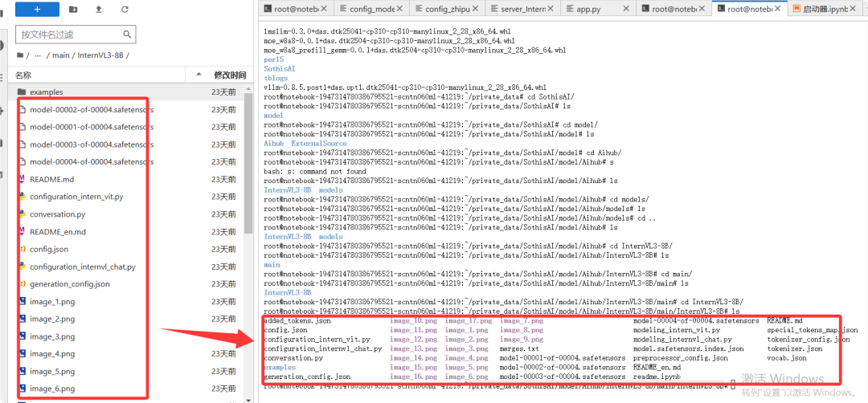Click the magnifier icon in filter box
The height and width of the screenshot is (403, 868).
[127, 35]
